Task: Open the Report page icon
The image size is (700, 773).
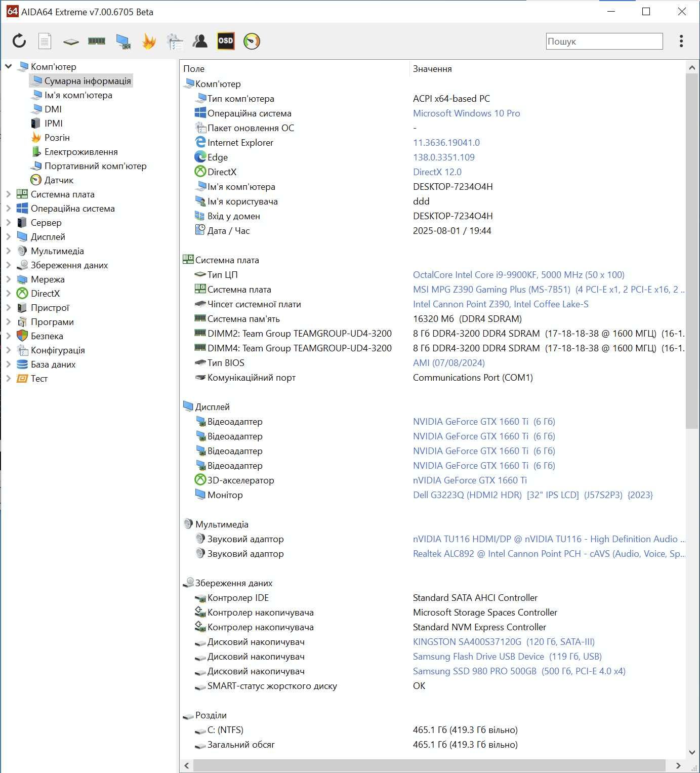Action: pyautogui.click(x=45, y=41)
